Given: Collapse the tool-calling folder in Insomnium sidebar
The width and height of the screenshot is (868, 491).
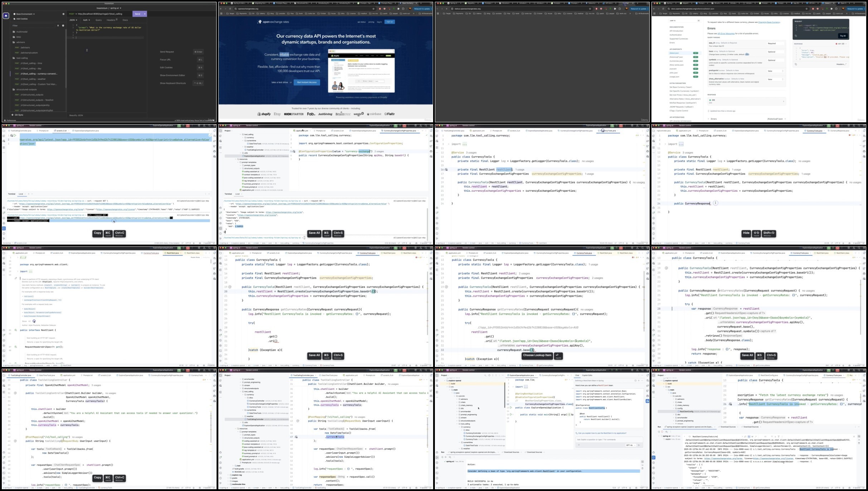Looking at the screenshot, I should [20, 58].
